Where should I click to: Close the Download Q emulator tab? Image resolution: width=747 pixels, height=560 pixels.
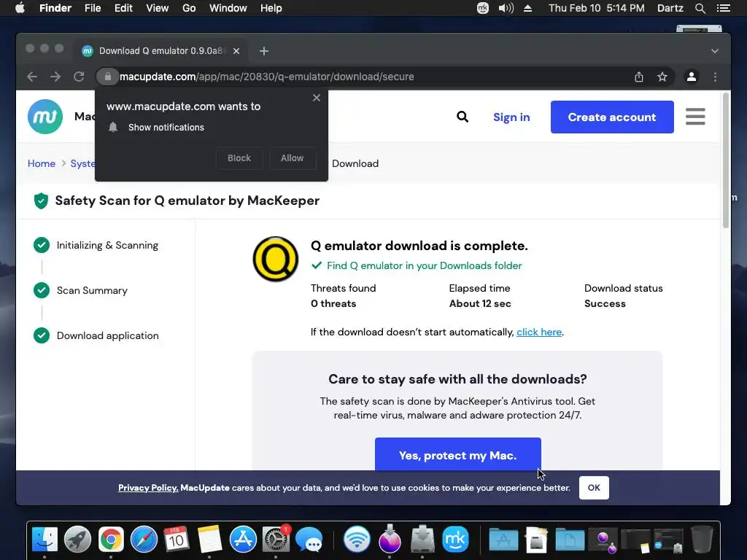click(236, 51)
